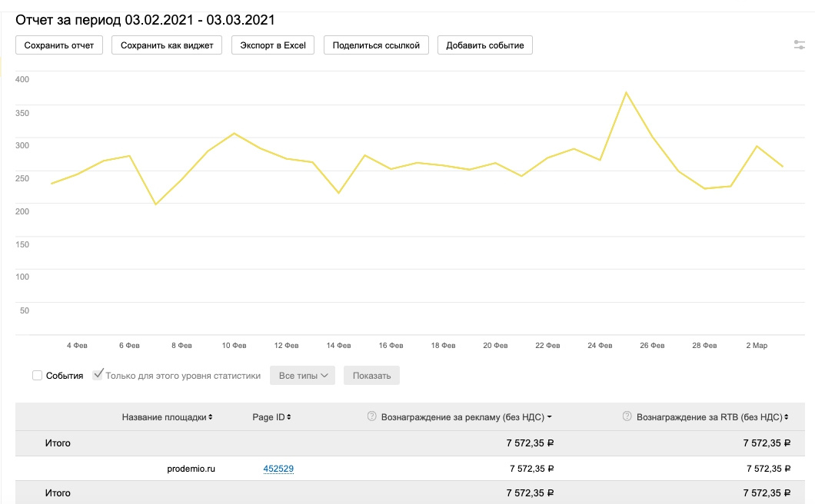Click the chart peak near 25 Фев
The image size is (815, 504).
[627, 92]
